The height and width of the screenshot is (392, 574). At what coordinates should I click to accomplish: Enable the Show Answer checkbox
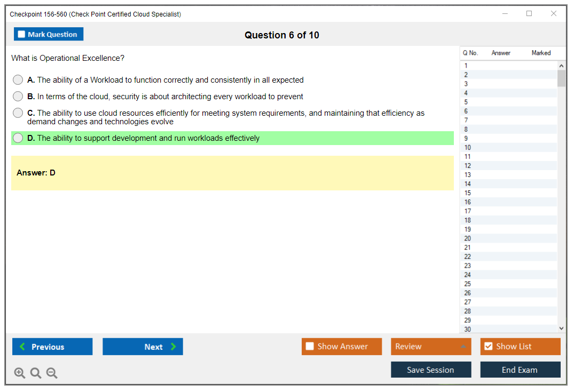(310, 347)
